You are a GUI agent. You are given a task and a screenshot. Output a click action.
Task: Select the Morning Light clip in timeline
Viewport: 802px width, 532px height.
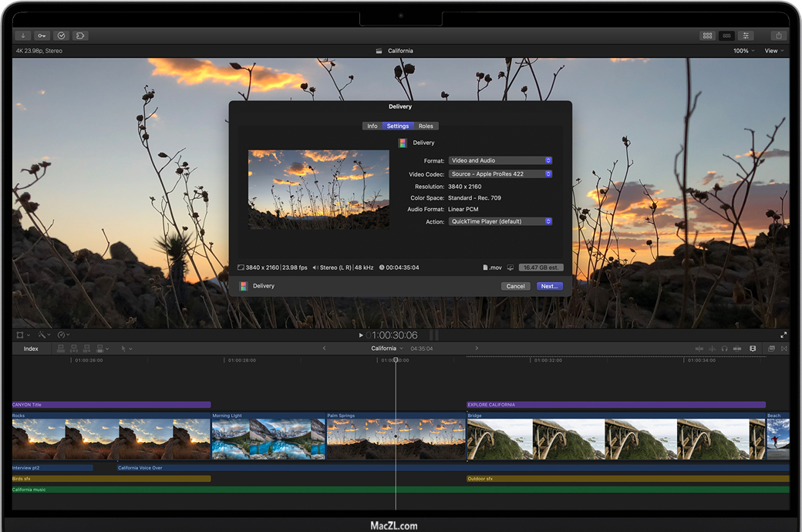pyautogui.click(x=268, y=439)
